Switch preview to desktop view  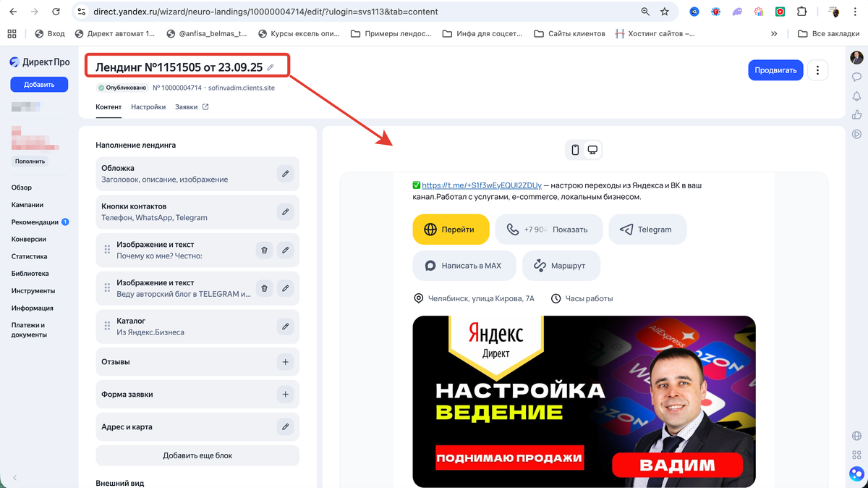click(x=592, y=150)
